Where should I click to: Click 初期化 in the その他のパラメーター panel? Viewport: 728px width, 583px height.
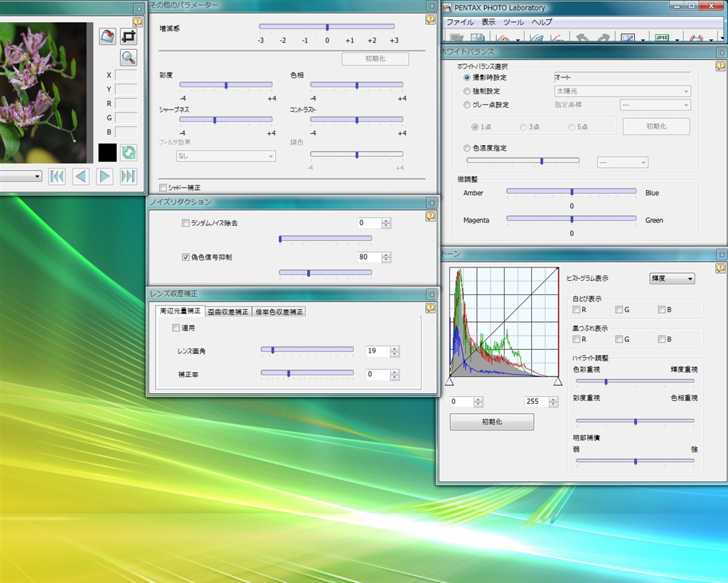click(375, 59)
